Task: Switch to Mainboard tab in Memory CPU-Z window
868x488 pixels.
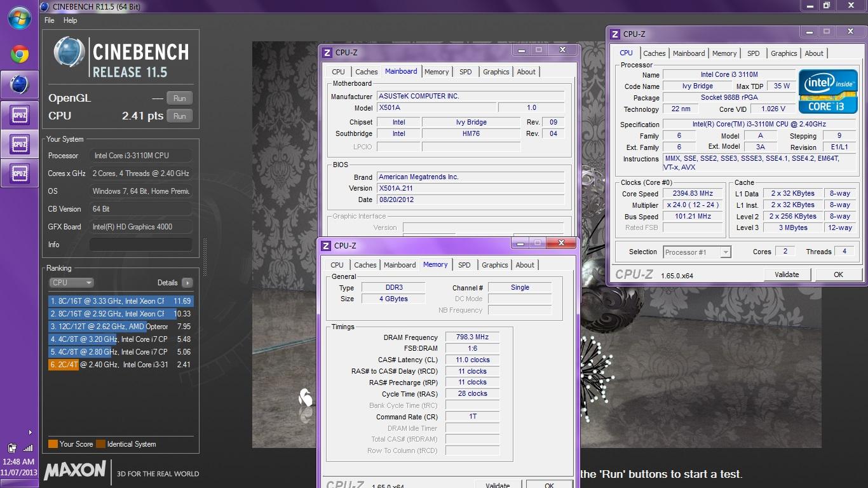Action: [x=400, y=265]
